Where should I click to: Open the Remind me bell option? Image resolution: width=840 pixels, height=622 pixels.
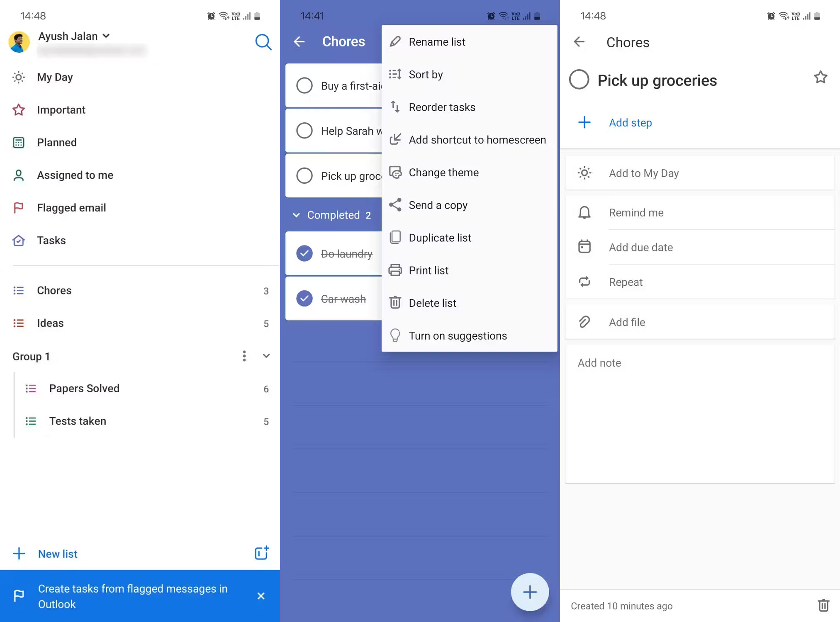[x=636, y=212]
